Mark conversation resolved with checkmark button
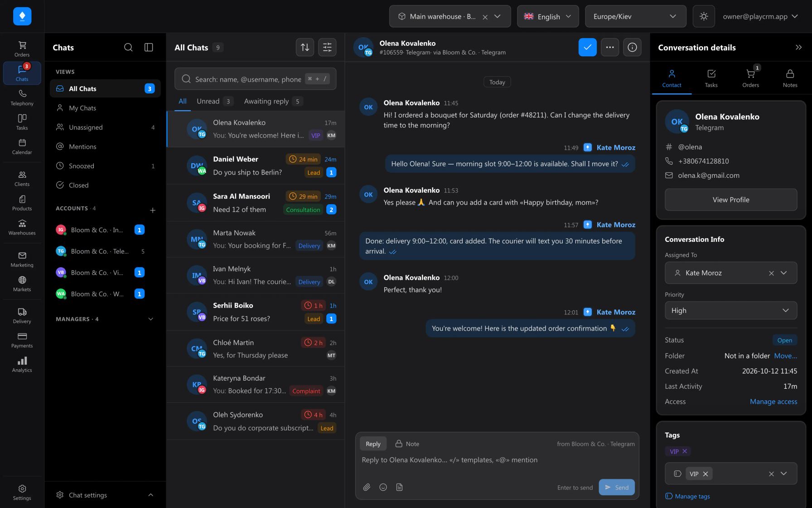Screen dimensions: 812x508 tap(587, 47)
